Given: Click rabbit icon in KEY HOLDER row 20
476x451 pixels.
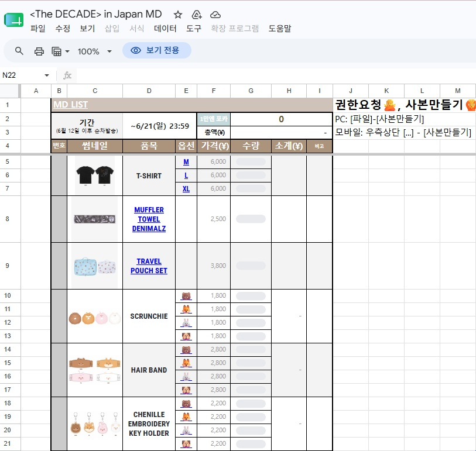Looking at the screenshot, I should point(186,431).
